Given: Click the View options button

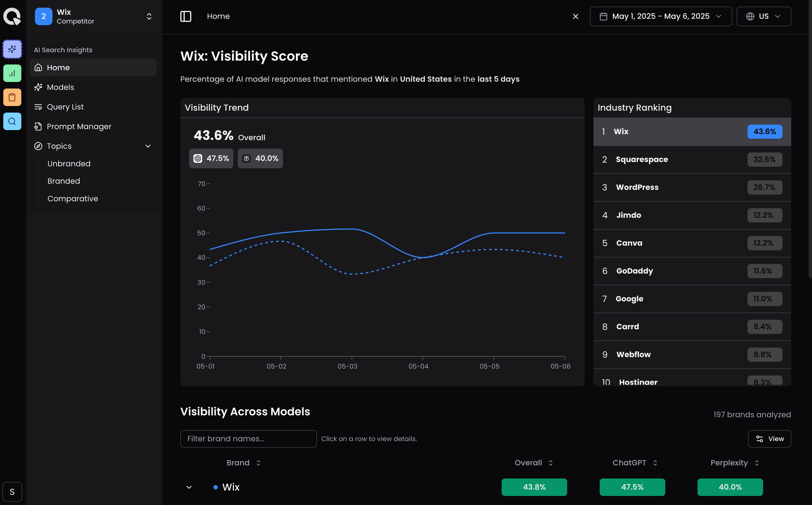Looking at the screenshot, I should (769, 439).
